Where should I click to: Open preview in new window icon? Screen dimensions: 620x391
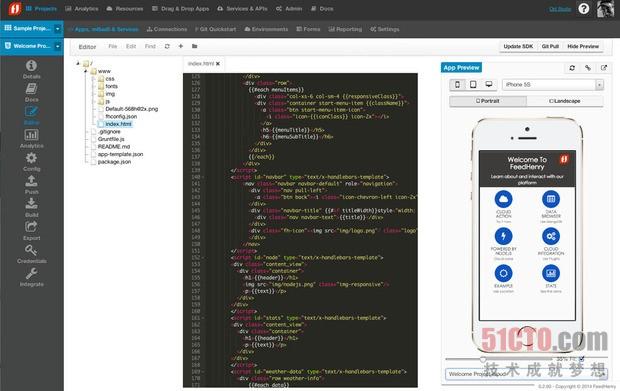click(604, 68)
